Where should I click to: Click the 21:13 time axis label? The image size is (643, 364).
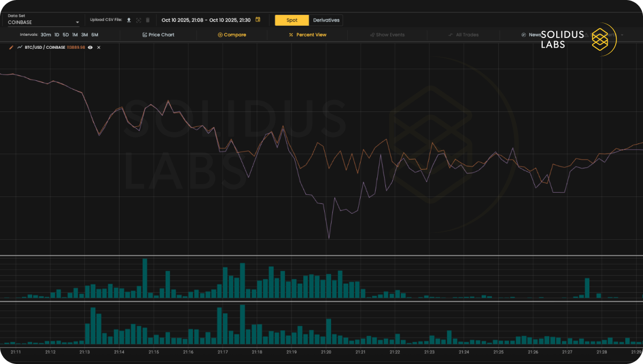pos(85,352)
